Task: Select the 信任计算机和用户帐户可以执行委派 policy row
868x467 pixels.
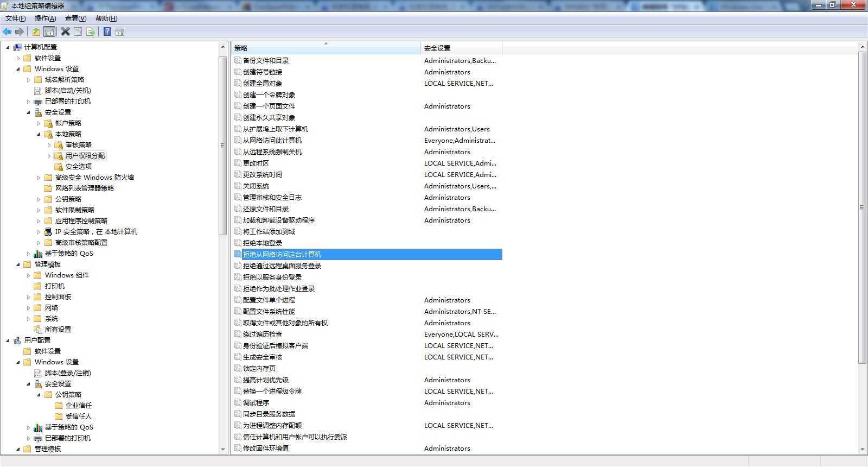Action: (x=368, y=437)
